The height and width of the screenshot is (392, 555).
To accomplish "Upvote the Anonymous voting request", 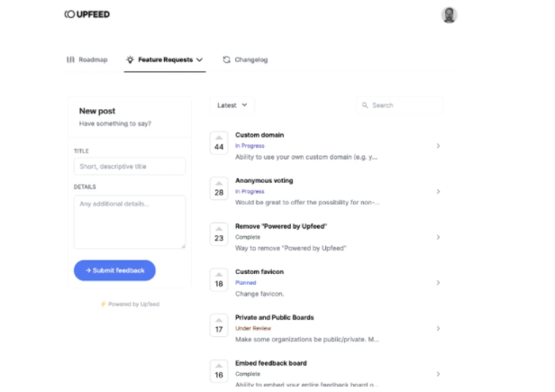I will tap(219, 183).
